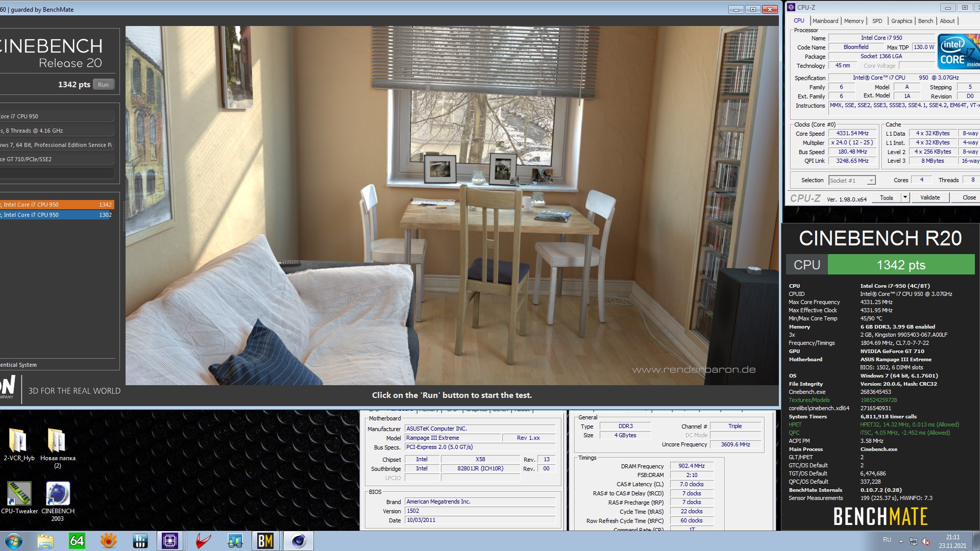
Task: Click the DRAM Frequency 902.4 MHz value
Action: [x=691, y=466]
